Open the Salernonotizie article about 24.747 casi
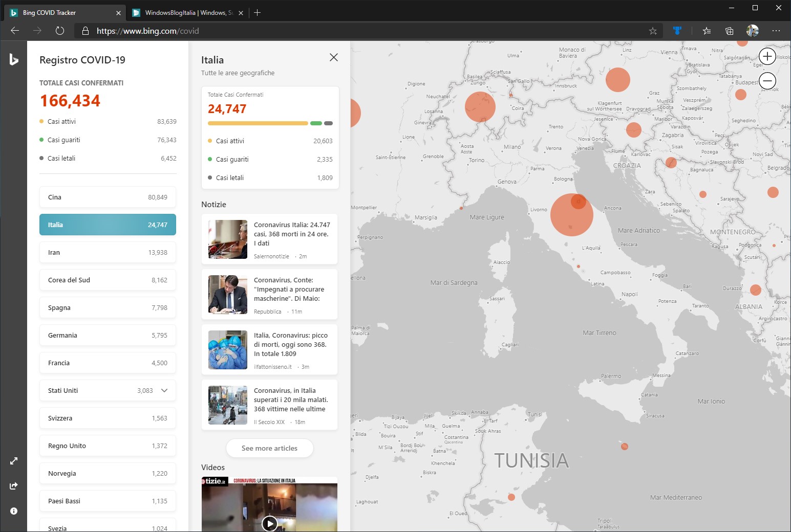 pos(269,239)
